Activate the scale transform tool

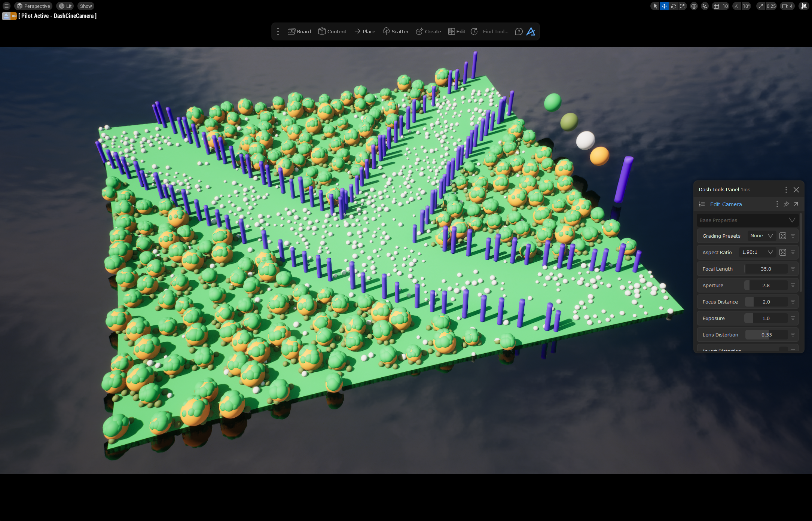click(x=683, y=6)
